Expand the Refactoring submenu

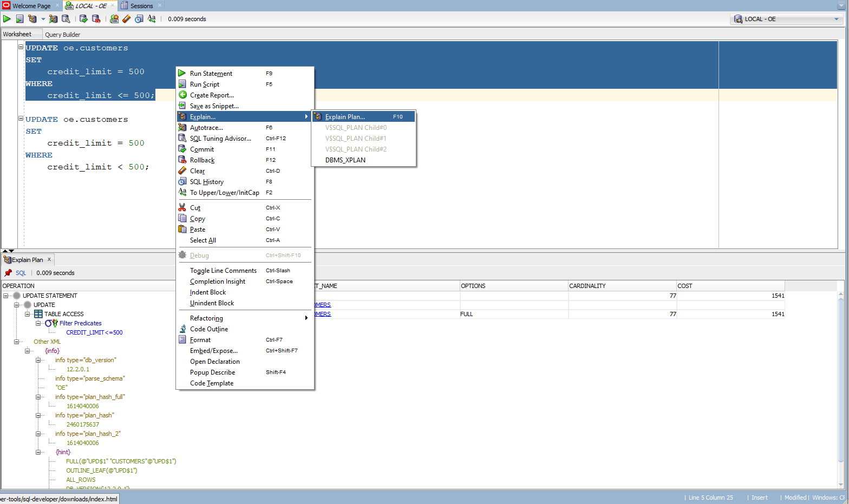pos(245,318)
